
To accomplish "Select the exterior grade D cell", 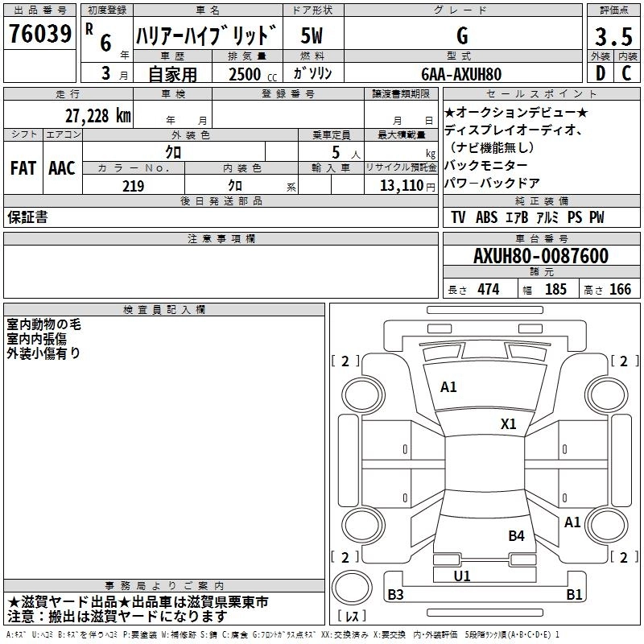I will coord(600,73).
